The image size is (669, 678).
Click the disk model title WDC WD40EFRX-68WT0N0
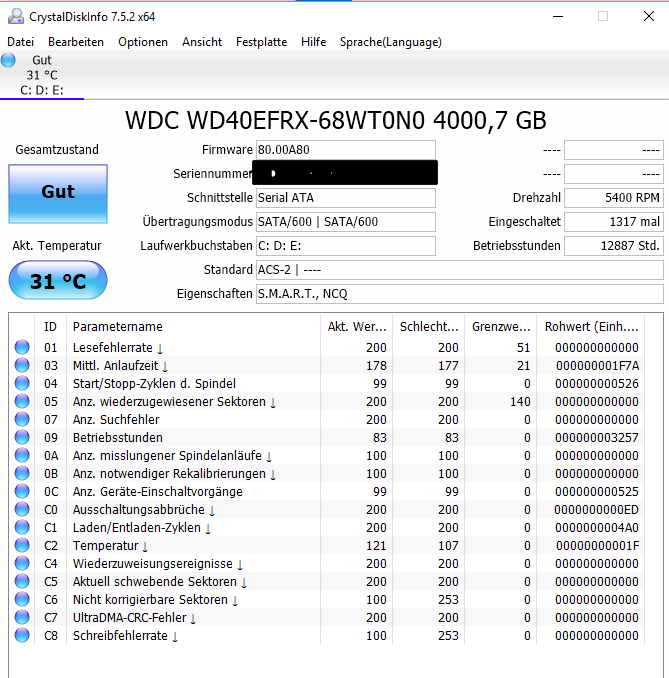336,120
